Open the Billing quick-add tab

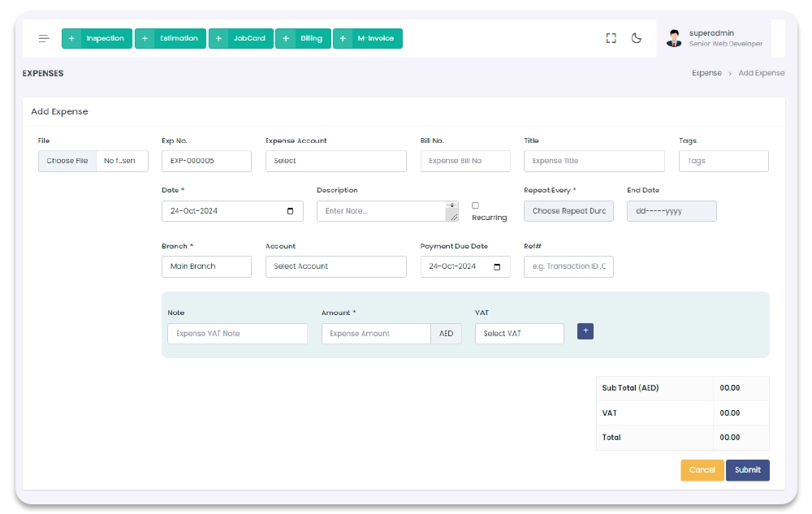coord(303,38)
